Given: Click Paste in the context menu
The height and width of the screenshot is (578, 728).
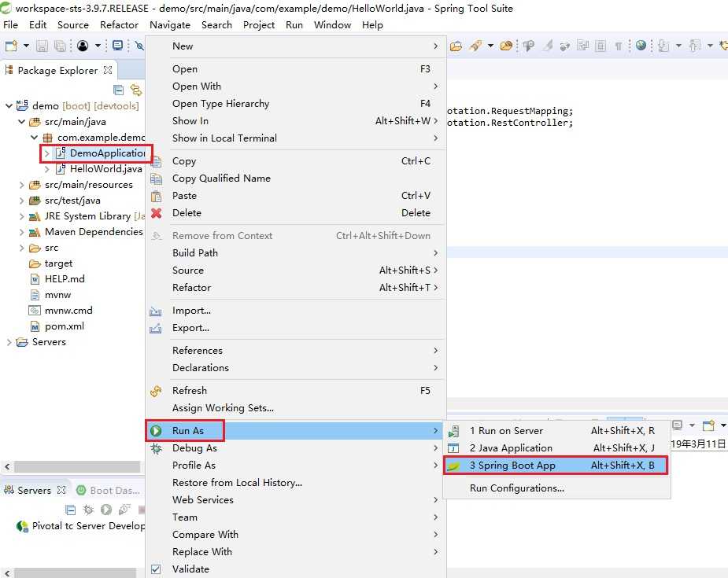Looking at the screenshot, I should (296, 195).
